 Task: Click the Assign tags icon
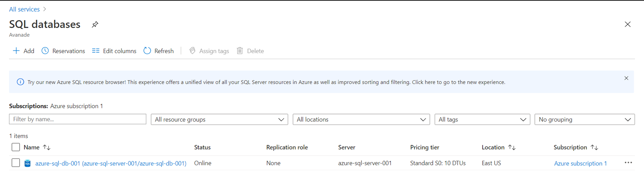pos(192,51)
